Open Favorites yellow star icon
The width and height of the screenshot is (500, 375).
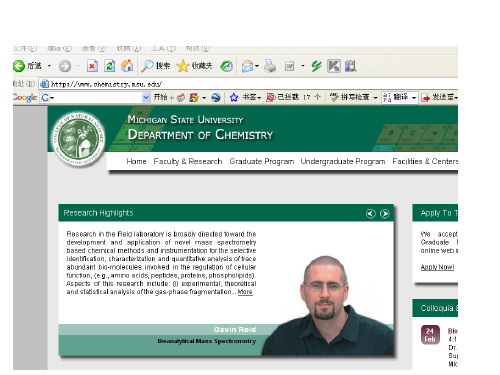(183, 66)
